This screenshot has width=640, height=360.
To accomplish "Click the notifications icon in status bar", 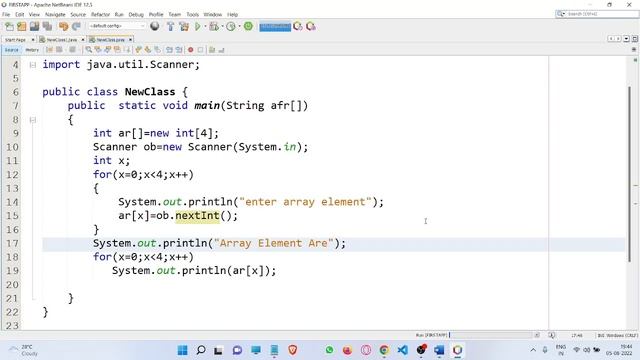I will point(552,335).
